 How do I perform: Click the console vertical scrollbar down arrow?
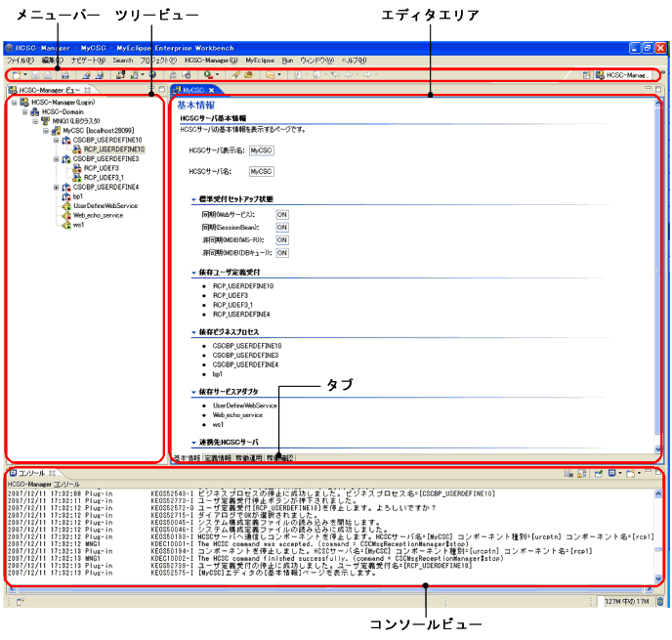click(658, 578)
